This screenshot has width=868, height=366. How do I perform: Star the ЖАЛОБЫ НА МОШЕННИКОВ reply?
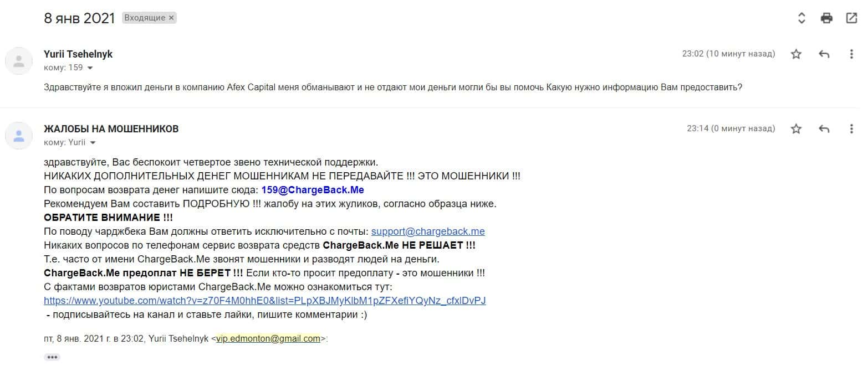click(x=796, y=128)
